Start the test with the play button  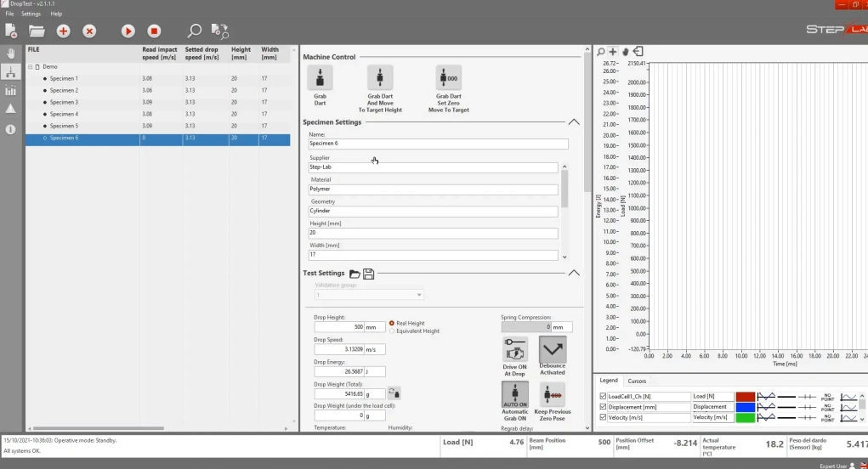(128, 31)
